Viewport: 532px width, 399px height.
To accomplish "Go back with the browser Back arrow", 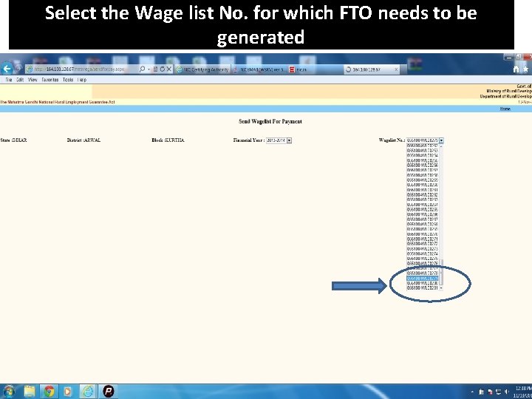I will tap(7, 69).
